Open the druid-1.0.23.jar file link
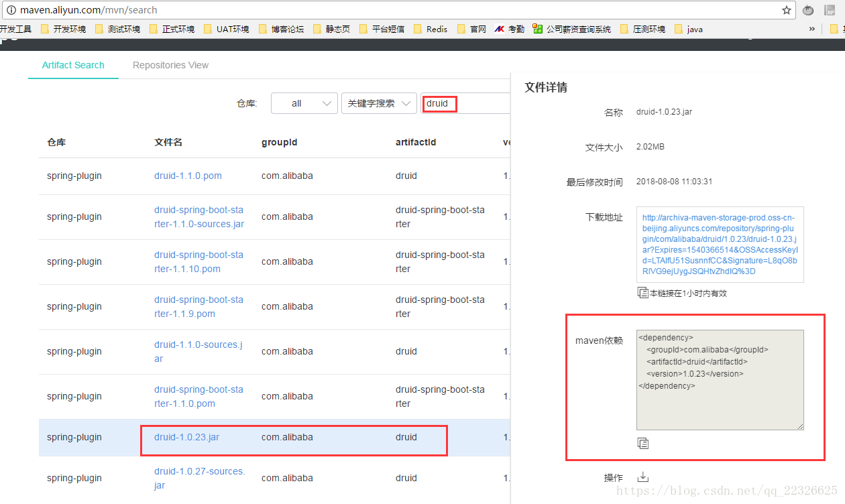This screenshot has width=845, height=504. [186, 437]
